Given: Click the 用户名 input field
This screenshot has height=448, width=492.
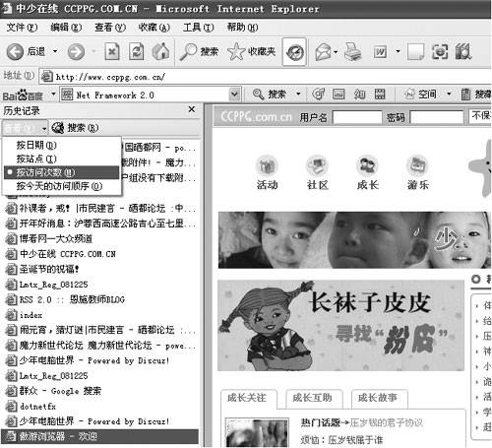Looking at the screenshot, I should tap(357, 117).
